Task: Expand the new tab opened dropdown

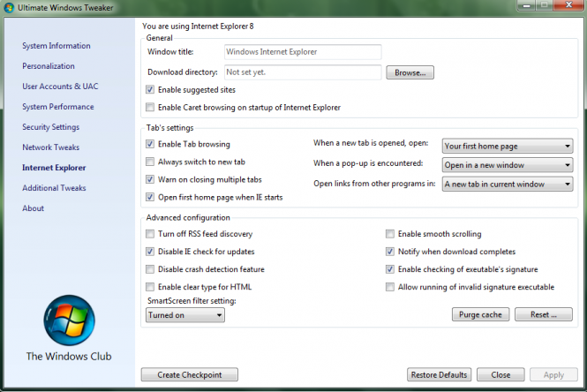Action: 508,147
